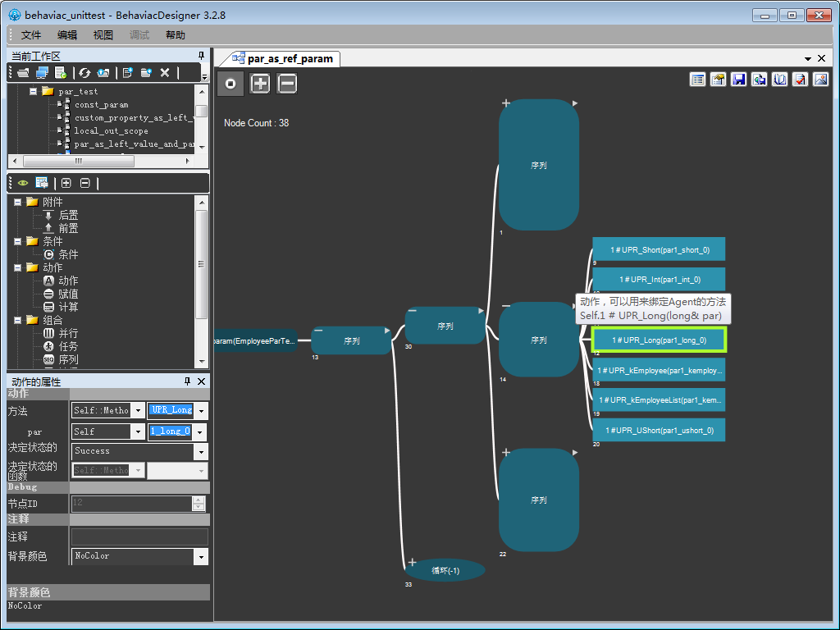Open the Success status dropdown
Viewport: 840px width, 630px height.
click(x=200, y=451)
